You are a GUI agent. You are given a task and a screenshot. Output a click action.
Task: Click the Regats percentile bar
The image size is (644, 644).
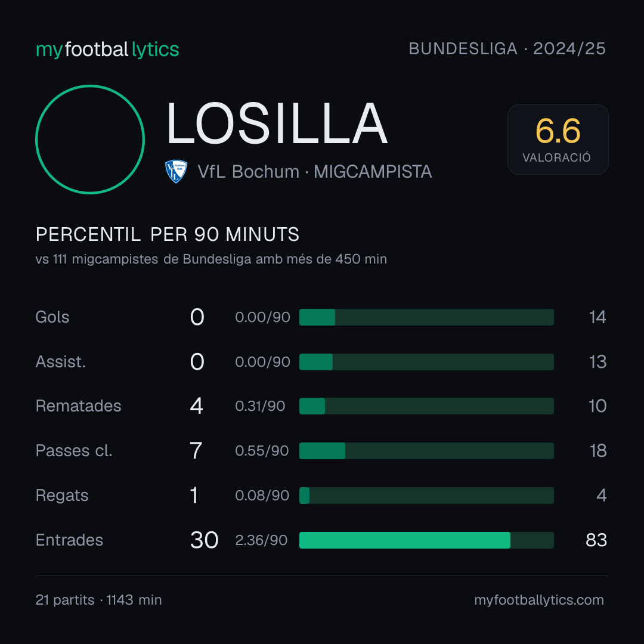click(x=426, y=496)
